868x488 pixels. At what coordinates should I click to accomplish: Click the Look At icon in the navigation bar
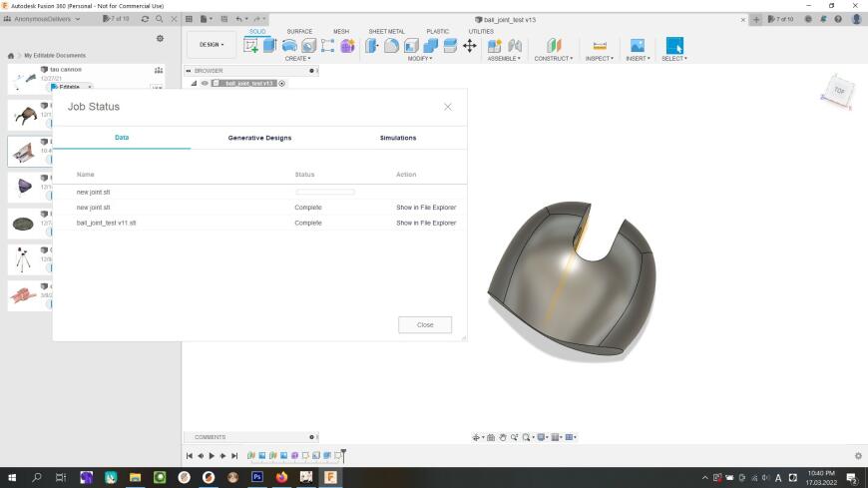coord(491,437)
